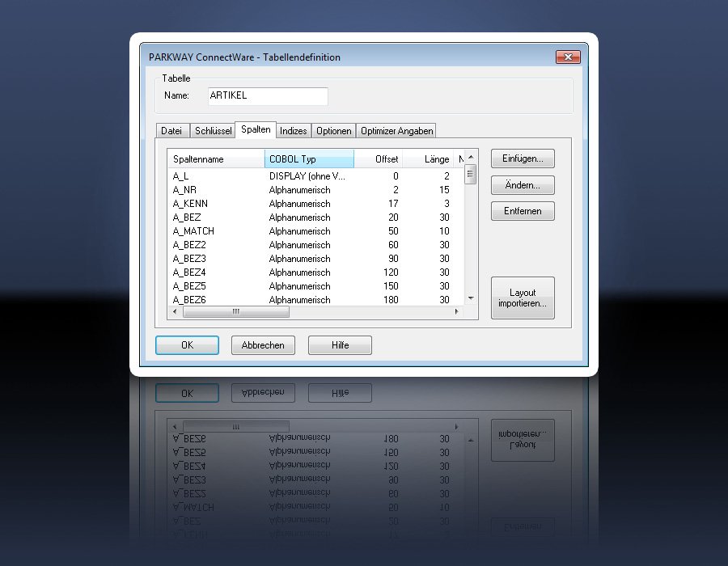Select the Spalten tab
Image resolution: width=728 pixels, height=566 pixels.
point(256,129)
